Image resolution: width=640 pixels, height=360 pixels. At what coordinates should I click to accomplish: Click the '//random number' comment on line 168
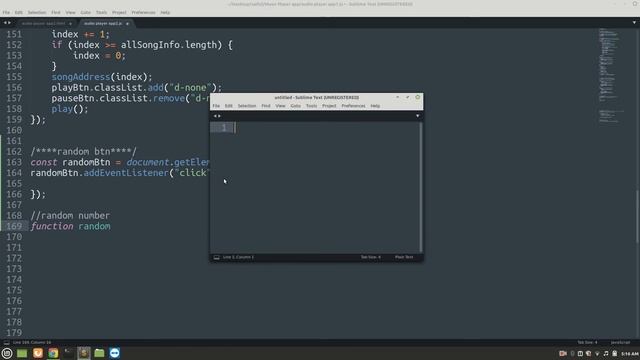pos(70,216)
